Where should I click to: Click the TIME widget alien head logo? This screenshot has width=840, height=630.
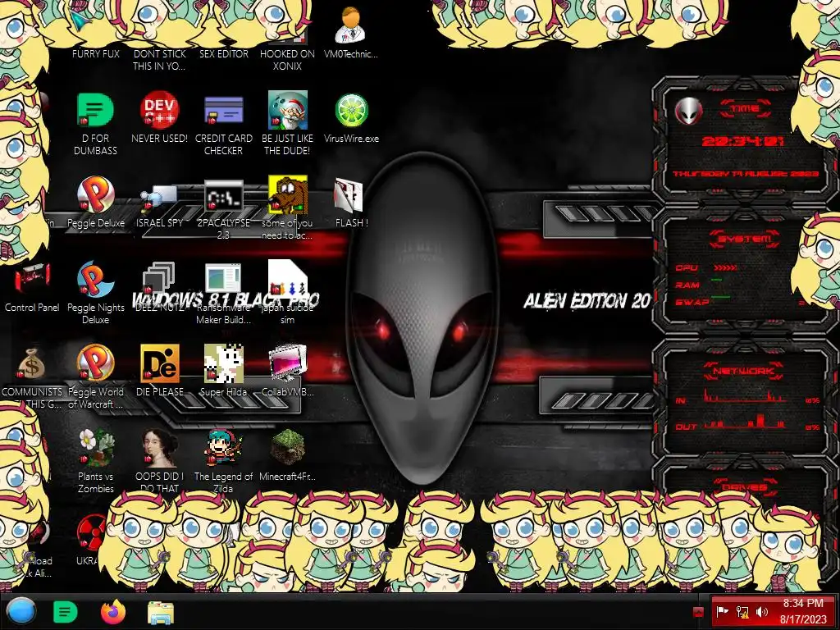click(x=688, y=112)
